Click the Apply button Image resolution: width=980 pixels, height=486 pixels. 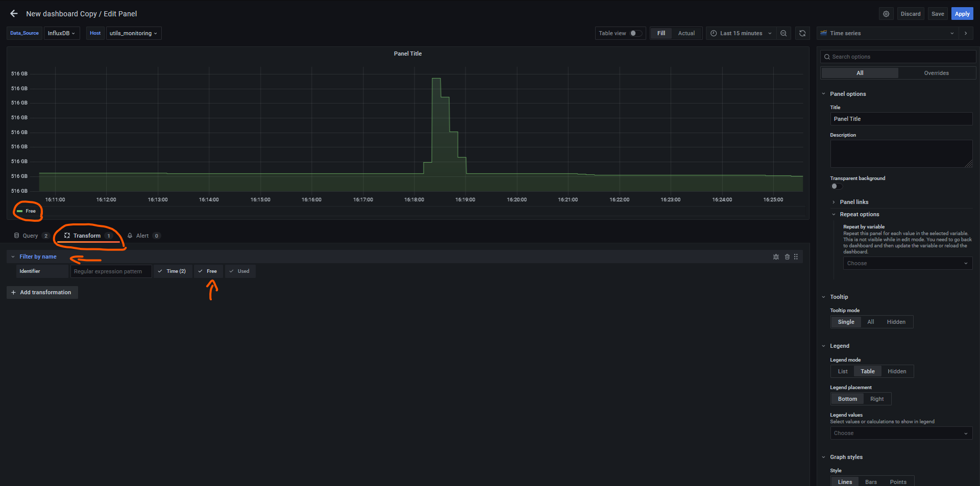click(x=962, y=14)
